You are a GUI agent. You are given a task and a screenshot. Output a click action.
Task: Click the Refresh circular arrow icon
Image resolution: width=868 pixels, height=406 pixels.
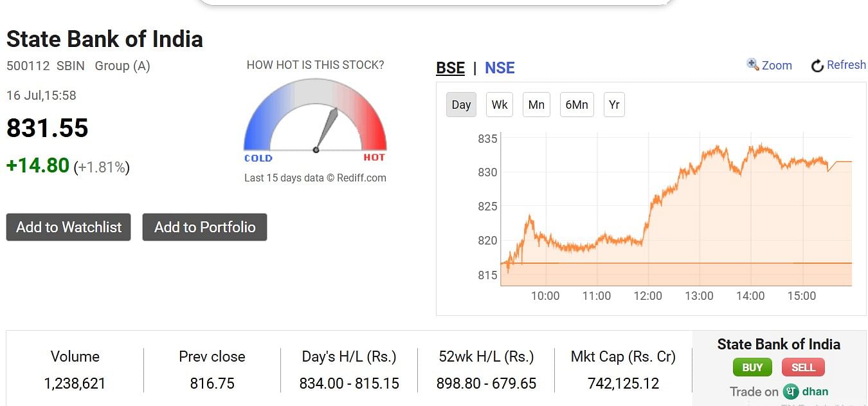817,66
